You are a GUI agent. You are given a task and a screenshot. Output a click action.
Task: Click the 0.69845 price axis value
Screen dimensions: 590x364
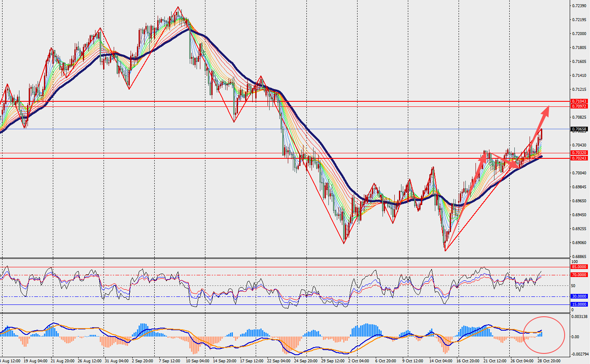click(579, 187)
